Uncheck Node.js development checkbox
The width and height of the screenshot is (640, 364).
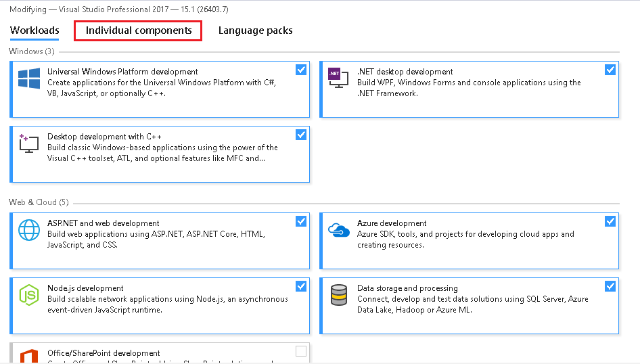tap(301, 286)
